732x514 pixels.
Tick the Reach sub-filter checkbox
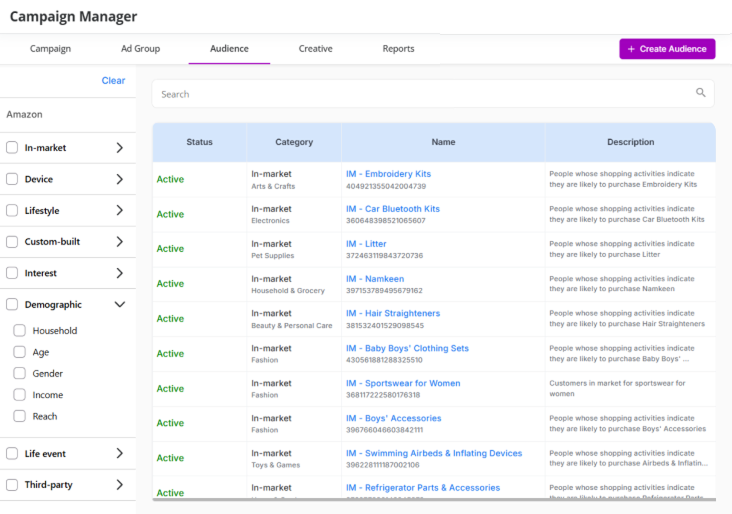coord(20,416)
